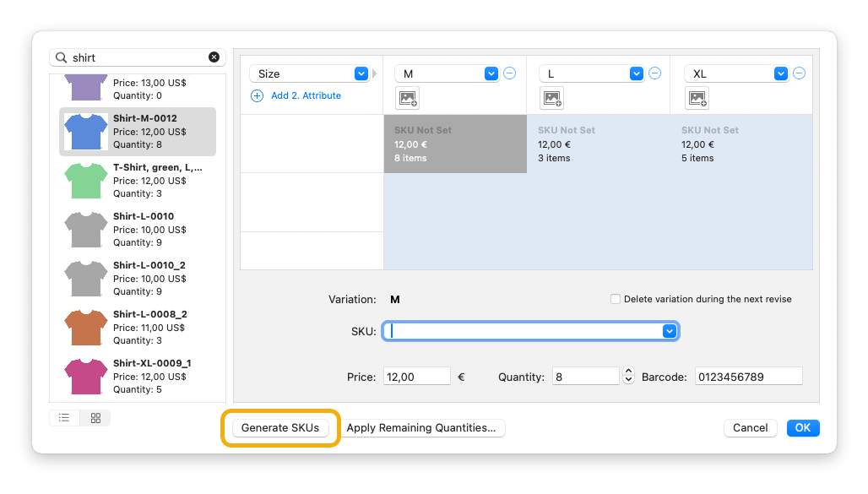Enable Delete variation during the next revise
The image size is (868, 494).
coord(616,298)
